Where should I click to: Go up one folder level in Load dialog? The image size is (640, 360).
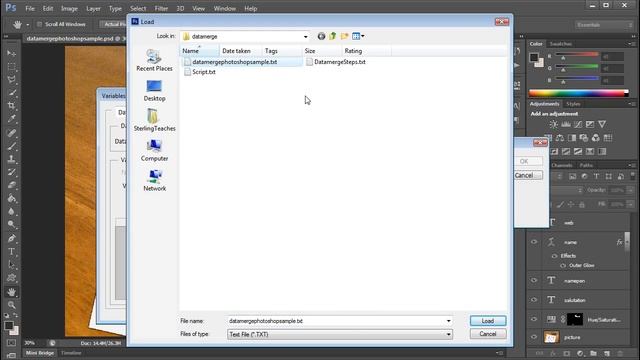coord(333,36)
